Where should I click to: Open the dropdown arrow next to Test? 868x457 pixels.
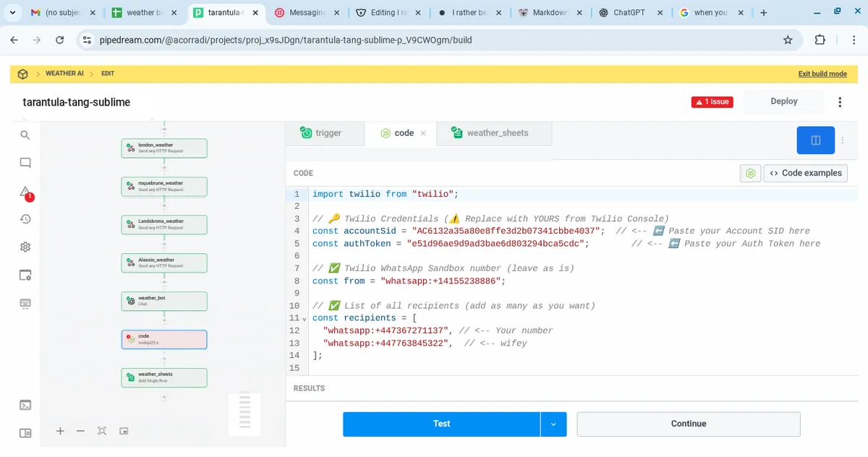553,424
